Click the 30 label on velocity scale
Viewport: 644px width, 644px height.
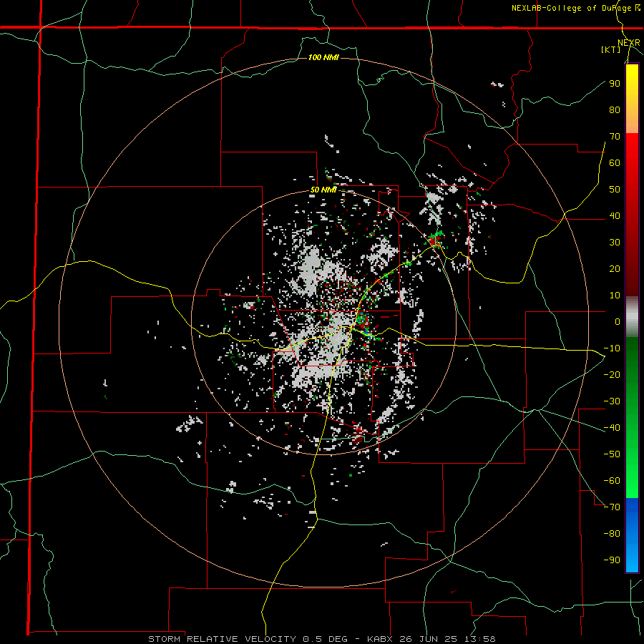coord(615,243)
